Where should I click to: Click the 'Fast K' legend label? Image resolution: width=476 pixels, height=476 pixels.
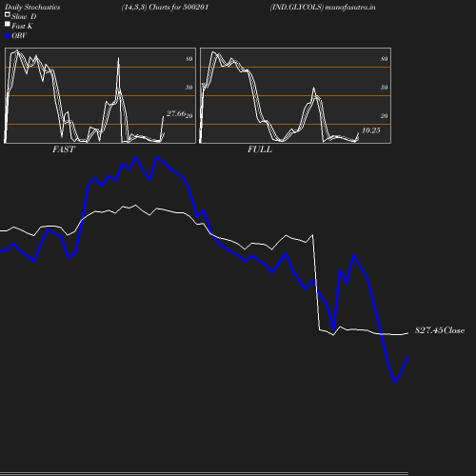click(x=22, y=26)
